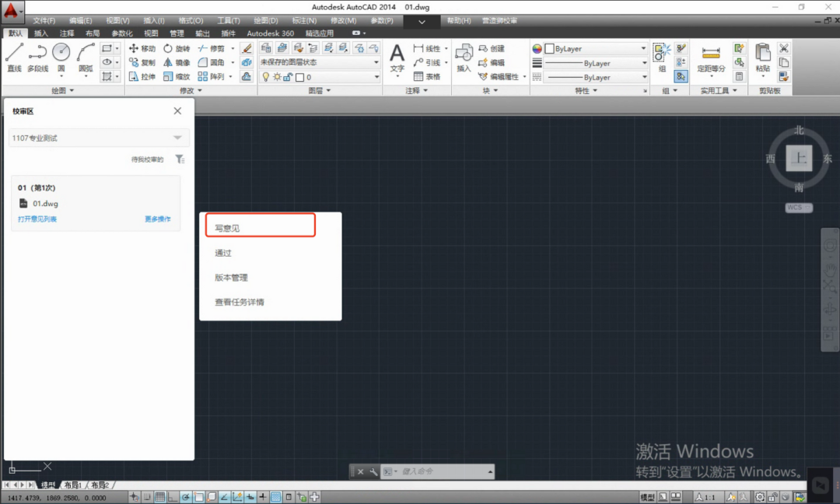Click the 打开意见列表 link

(x=37, y=219)
